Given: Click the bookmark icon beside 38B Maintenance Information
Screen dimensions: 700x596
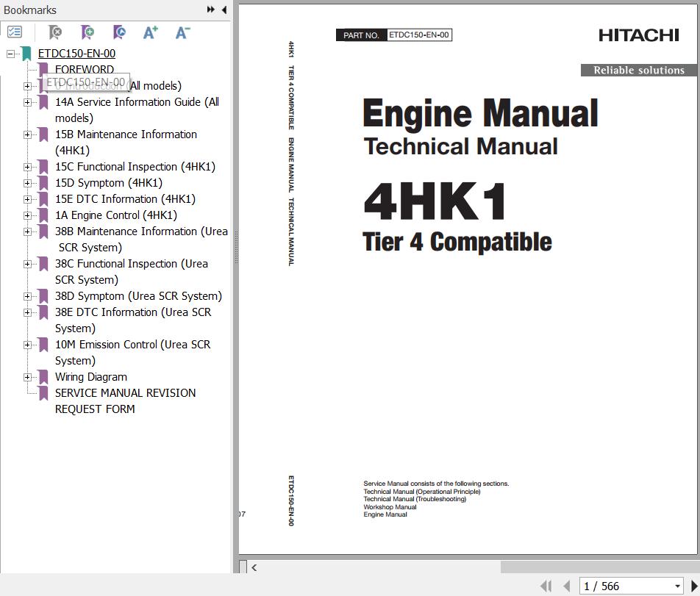Looking at the screenshot, I should (x=43, y=231).
